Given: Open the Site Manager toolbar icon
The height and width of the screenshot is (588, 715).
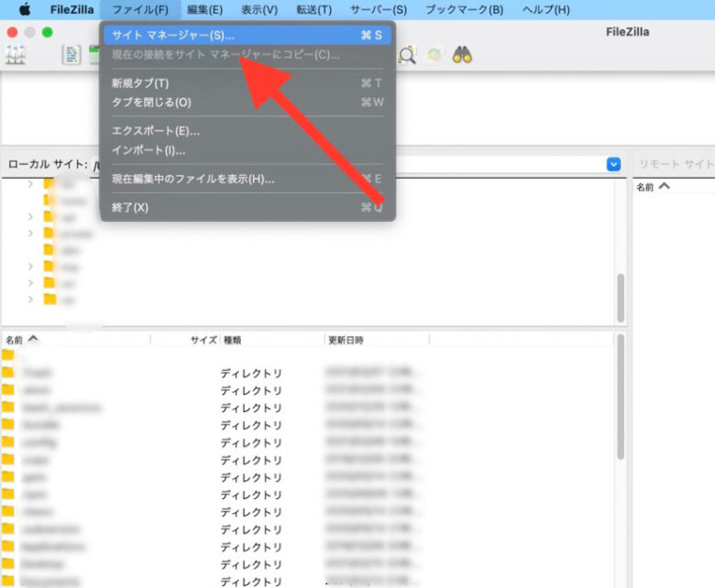Looking at the screenshot, I should (x=16, y=55).
